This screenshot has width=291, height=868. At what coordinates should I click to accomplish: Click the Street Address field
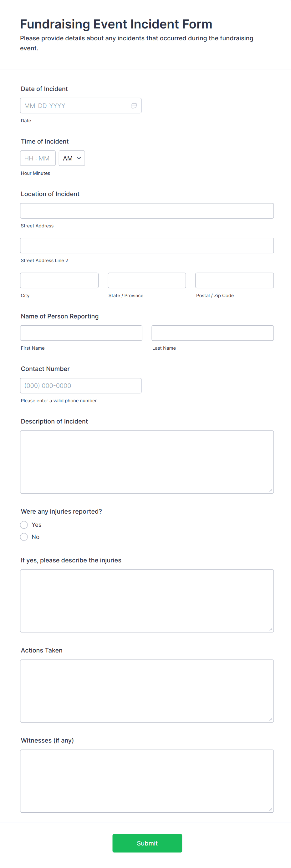point(147,211)
